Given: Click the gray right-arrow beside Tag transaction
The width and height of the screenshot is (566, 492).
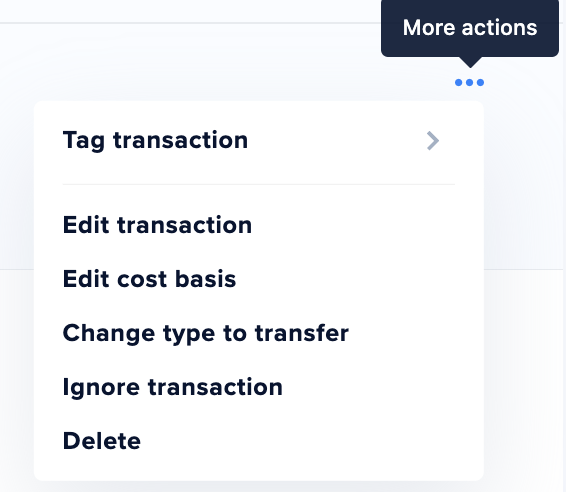Looking at the screenshot, I should coord(433,140).
